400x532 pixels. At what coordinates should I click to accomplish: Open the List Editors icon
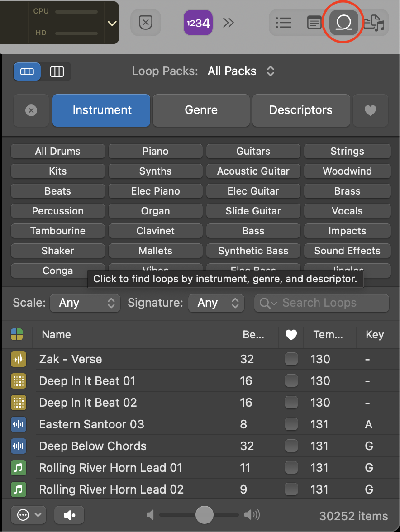click(x=284, y=22)
